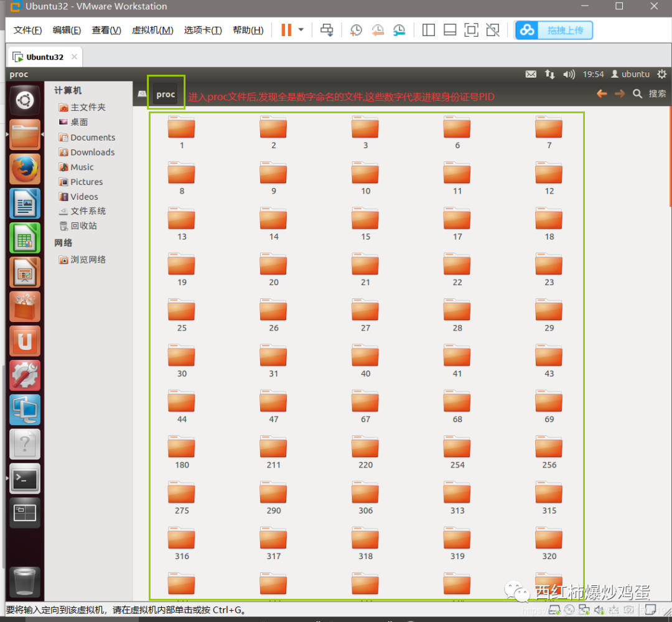Launch LibreOffice Impress
This screenshot has height=622, width=672.
25,272
